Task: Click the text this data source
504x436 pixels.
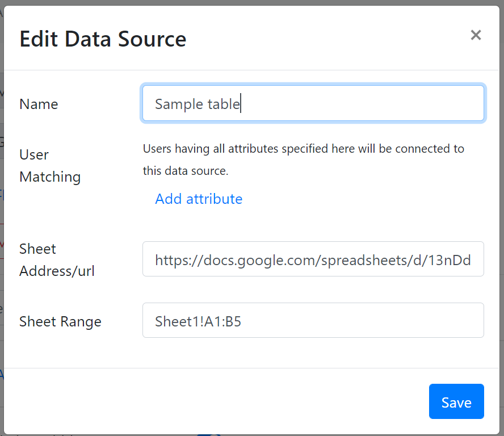Action: 186,171
